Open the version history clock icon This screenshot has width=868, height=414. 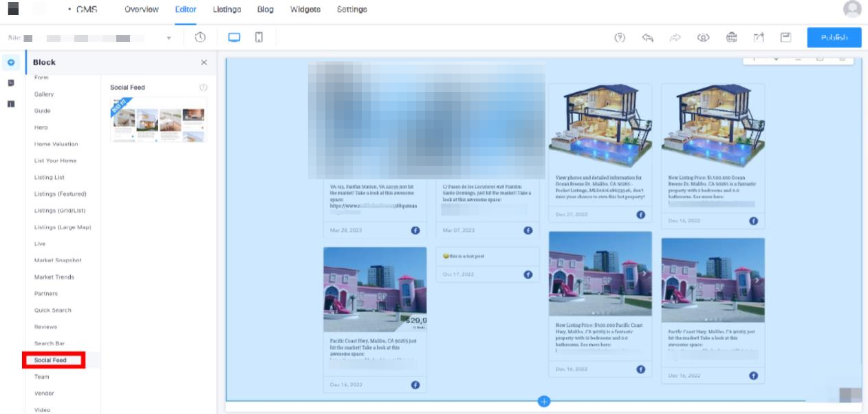point(200,37)
